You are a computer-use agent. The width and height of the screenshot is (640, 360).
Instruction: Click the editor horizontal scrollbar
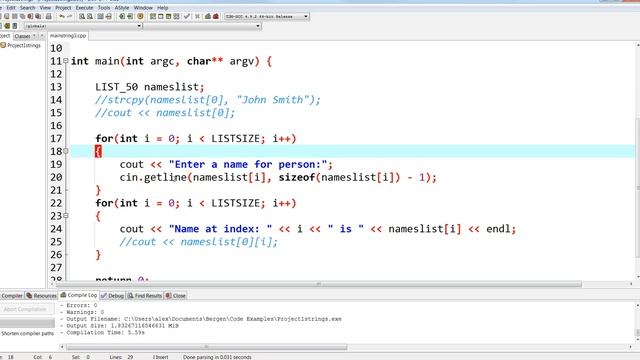click(318, 284)
